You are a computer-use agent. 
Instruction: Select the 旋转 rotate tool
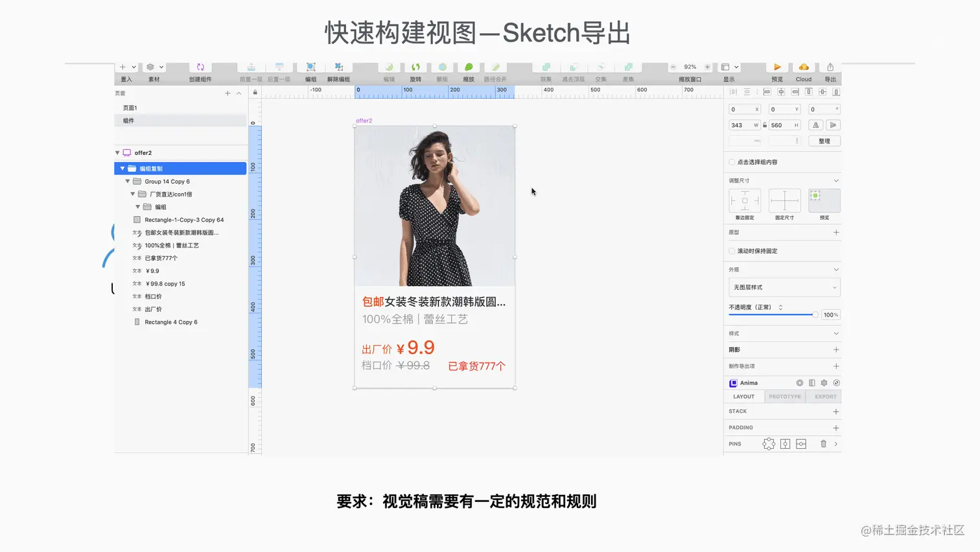point(415,67)
